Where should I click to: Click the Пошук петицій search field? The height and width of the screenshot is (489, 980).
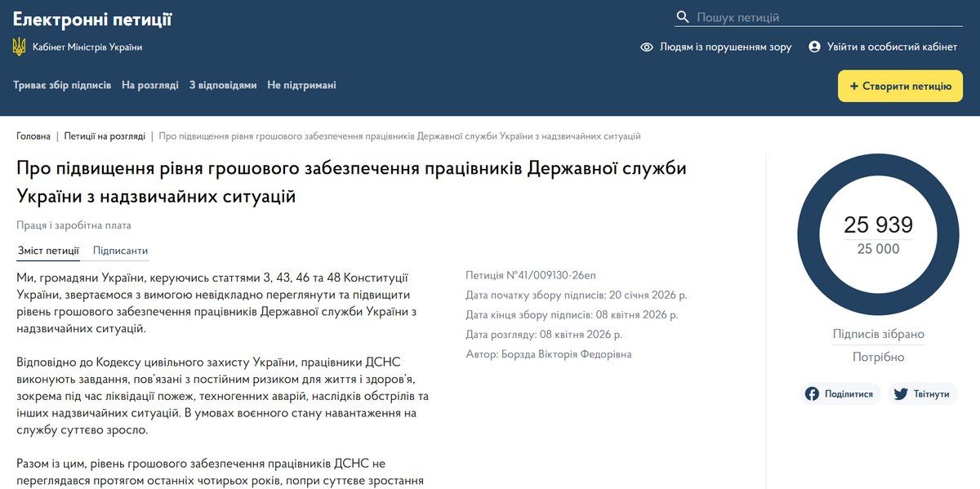817,16
